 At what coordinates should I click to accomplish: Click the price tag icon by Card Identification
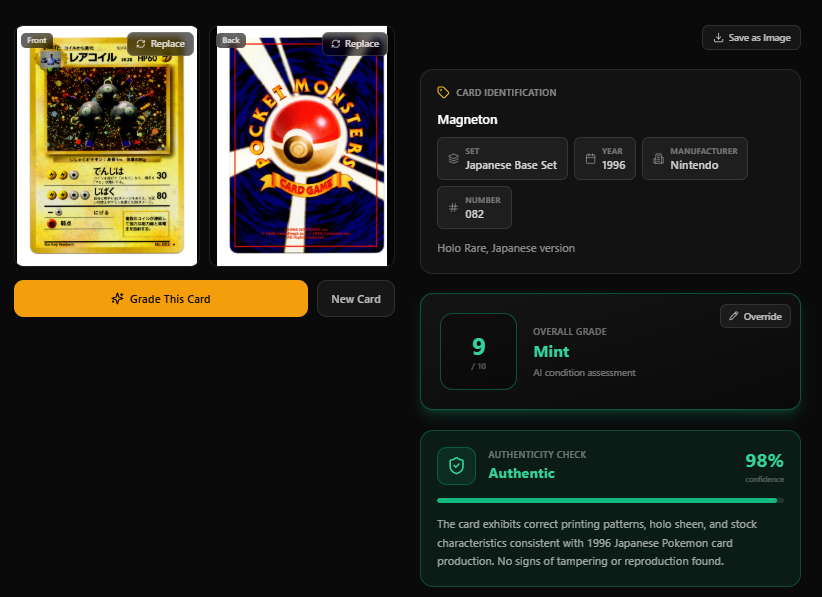point(443,92)
